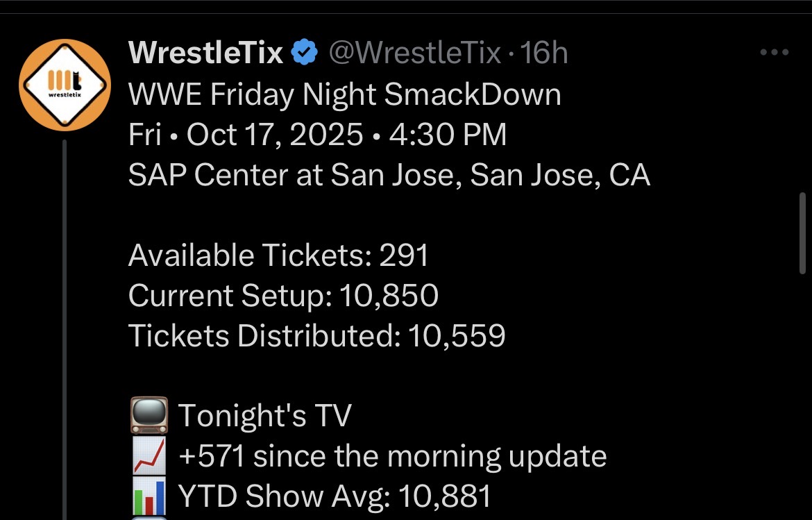This screenshot has height=520, width=812.
Task: Click the YTD Show Avg: 10,881 text
Action: (335, 496)
